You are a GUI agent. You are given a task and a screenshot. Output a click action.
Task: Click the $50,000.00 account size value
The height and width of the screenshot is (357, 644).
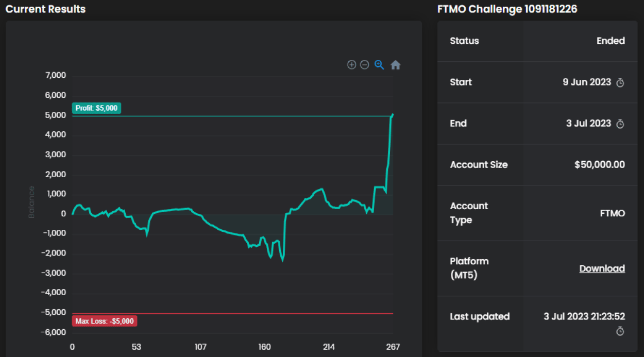[x=599, y=165]
